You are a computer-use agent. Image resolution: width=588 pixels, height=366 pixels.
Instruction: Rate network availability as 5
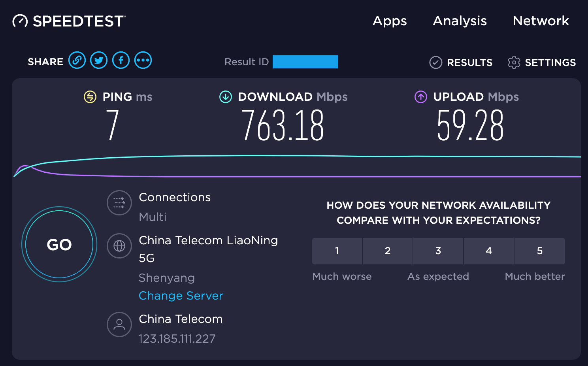point(540,251)
